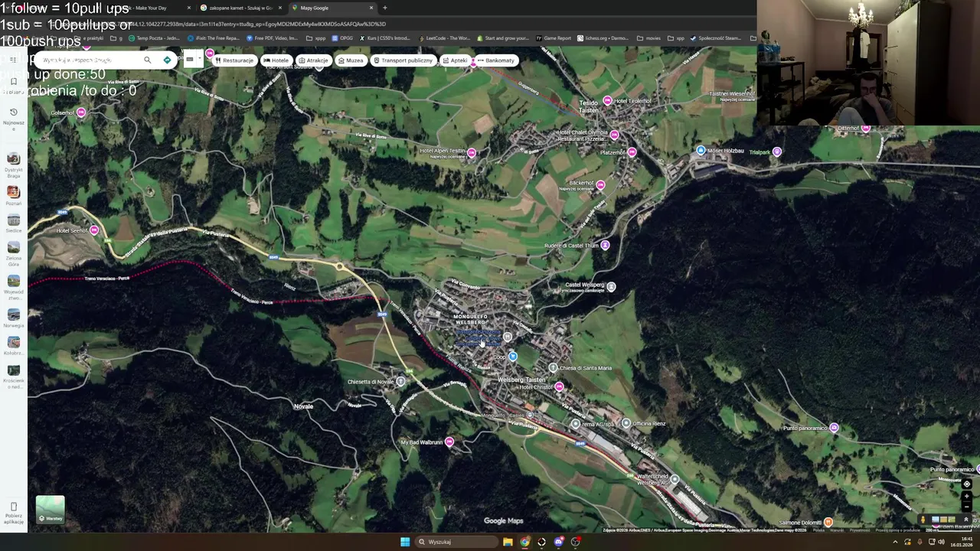Viewport: 980px width, 551px height.
Task: Open the Google Maps hamburger menu
Action: coord(13,60)
